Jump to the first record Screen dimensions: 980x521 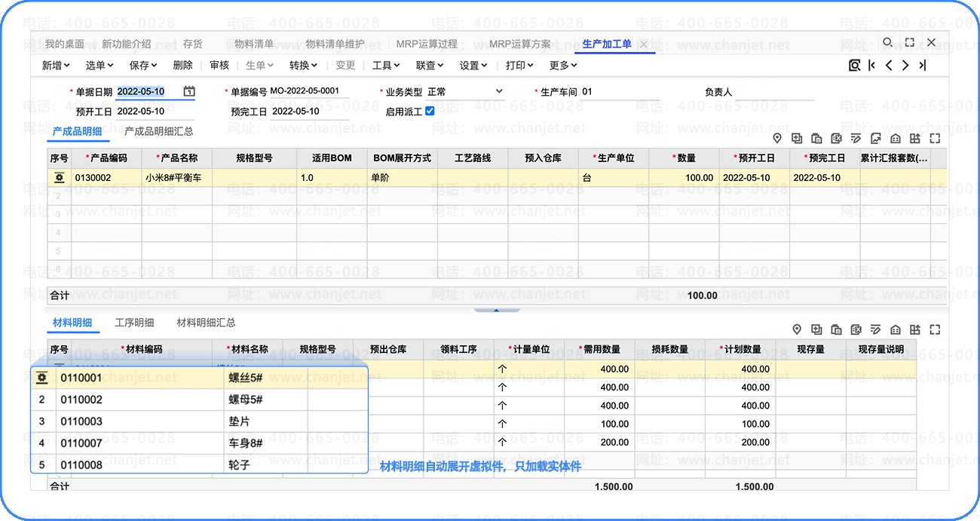click(x=871, y=66)
